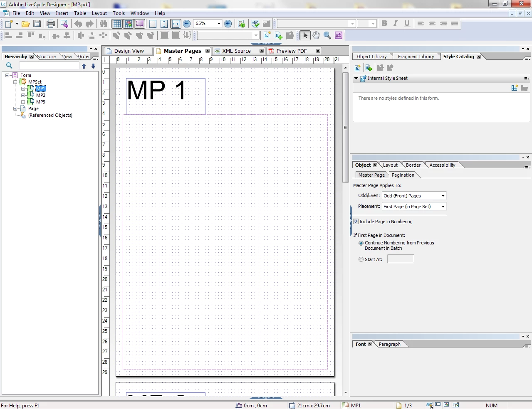The width and height of the screenshot is (532, 409).
Task: Expand the MP2 tree node
Action: [x=23, y=95]
